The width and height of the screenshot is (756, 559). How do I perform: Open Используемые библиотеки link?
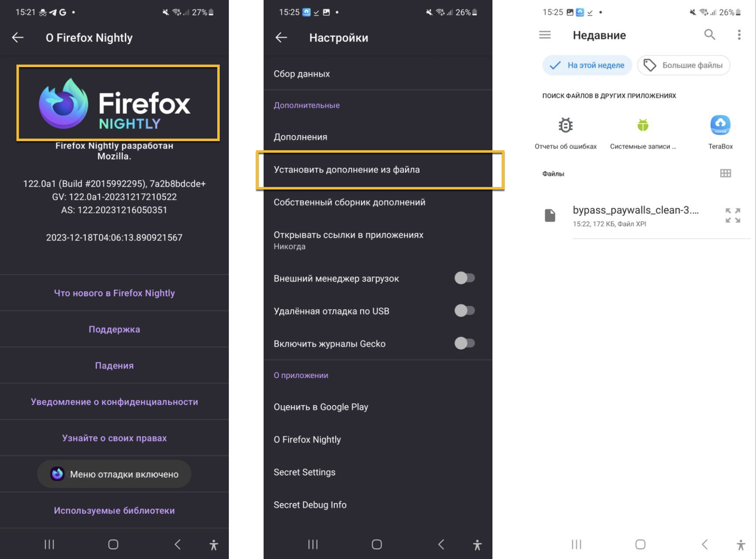click(x=114, y=511)
